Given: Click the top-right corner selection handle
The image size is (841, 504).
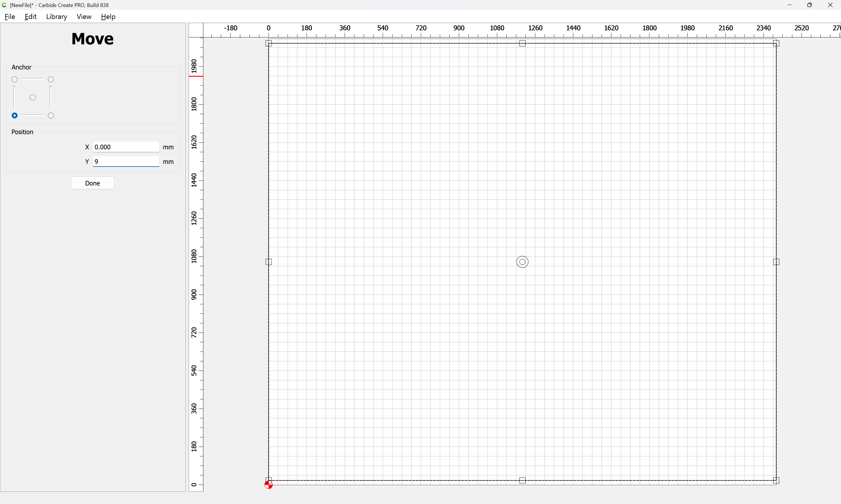Looking at the screenshot, I should point(776,43).
